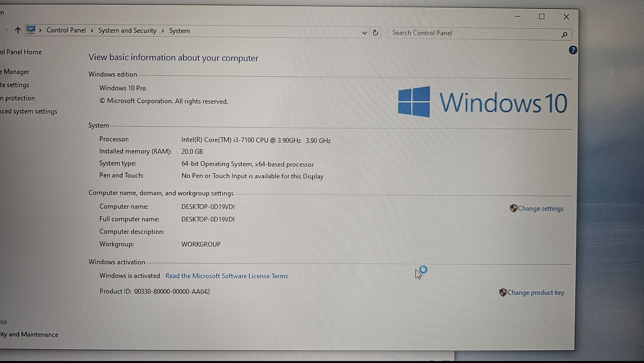This screenshot has height=363, width=644.
Task: Open Control Panel Home link
Action: [21, 52]
